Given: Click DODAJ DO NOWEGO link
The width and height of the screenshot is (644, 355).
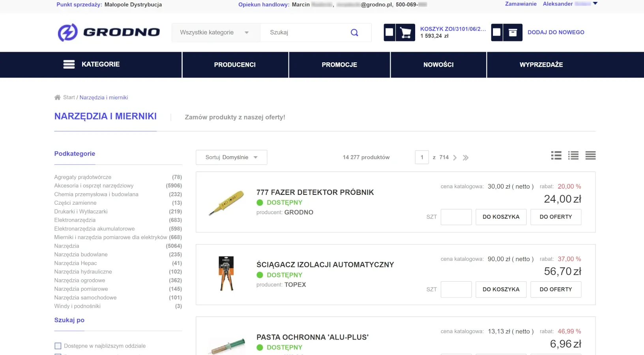Looking at the screenshot, I should pos(556,32).
